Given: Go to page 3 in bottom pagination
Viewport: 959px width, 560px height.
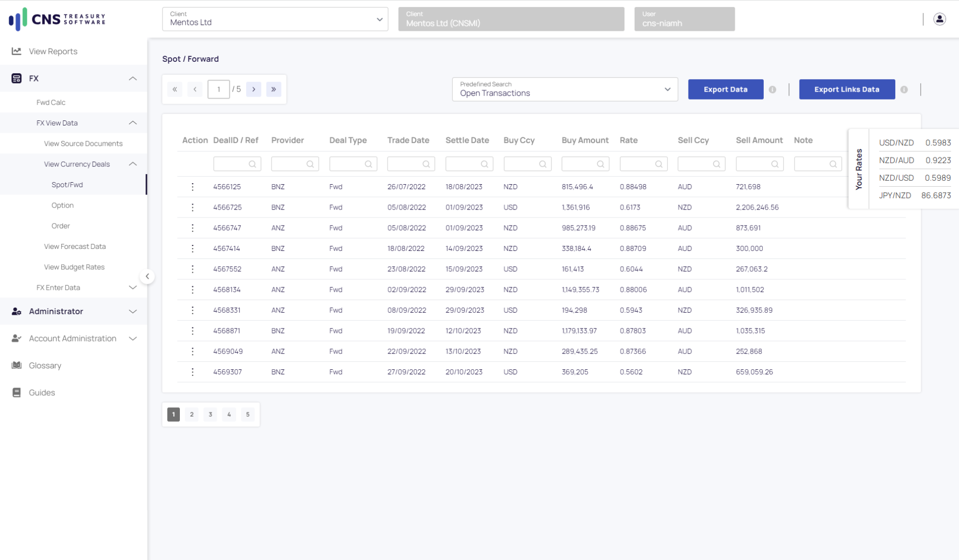Looking at the screenshot, I should point(210,414).
